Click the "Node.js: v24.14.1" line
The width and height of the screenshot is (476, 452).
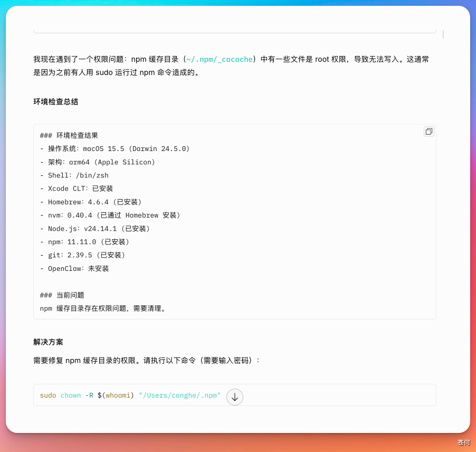[x=94, y=229]
